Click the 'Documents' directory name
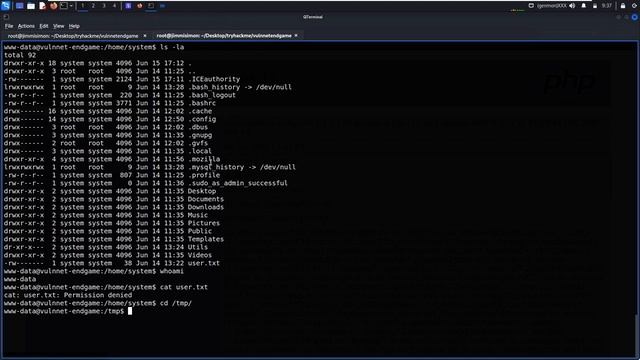 (x=206, y=199)
